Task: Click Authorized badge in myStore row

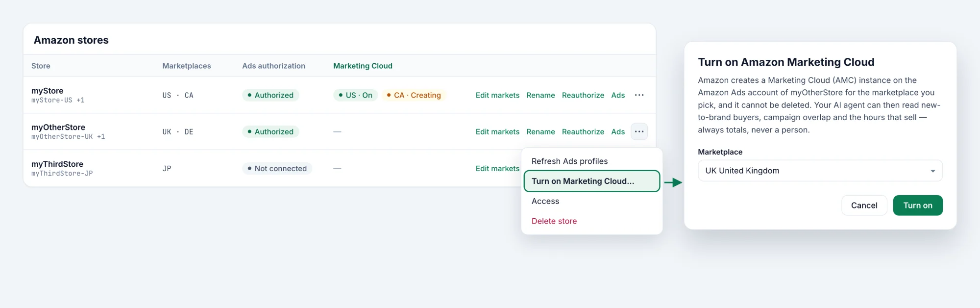Action: tap(270, 95)
